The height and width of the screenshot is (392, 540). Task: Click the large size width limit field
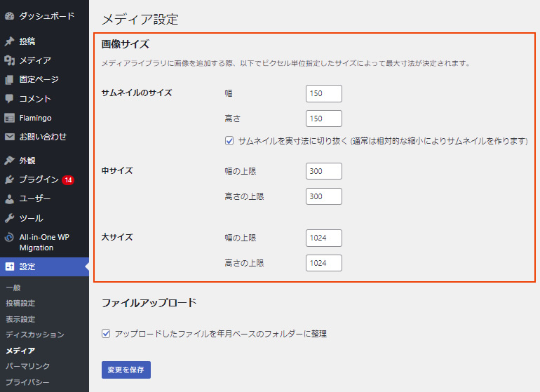click(x=323, y=238)
